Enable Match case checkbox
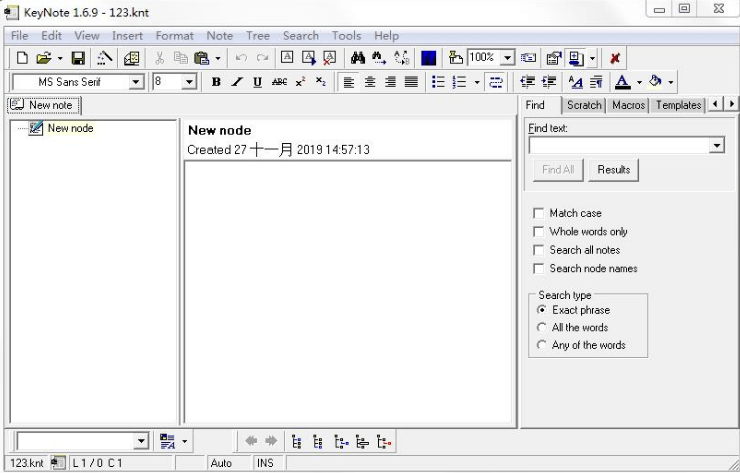740x473 pixels. coord(538,213)
